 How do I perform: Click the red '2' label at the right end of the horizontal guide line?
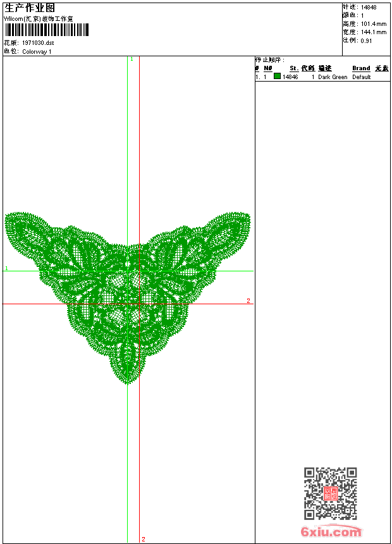248,301
